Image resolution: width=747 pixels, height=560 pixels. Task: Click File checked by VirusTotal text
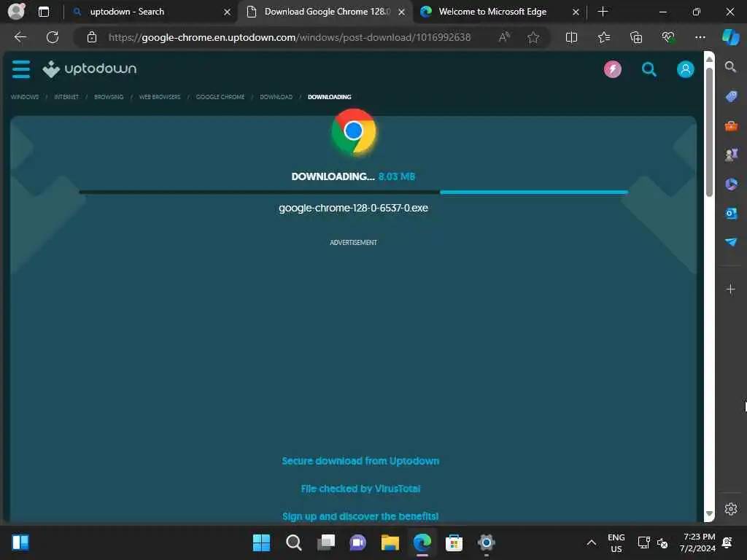[360, 489]
